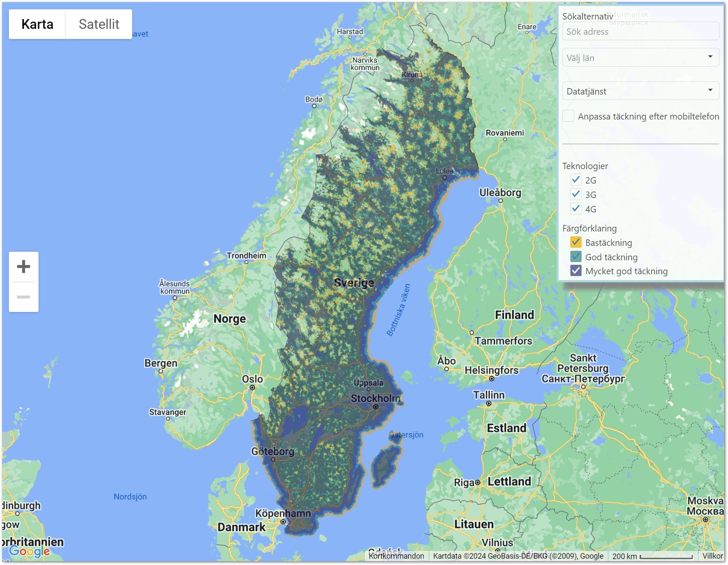Focus the Sök adress input field
Image resolution: width=728 pixels, height=565 pixels.
pyautogui.click(x=640, y=31)
